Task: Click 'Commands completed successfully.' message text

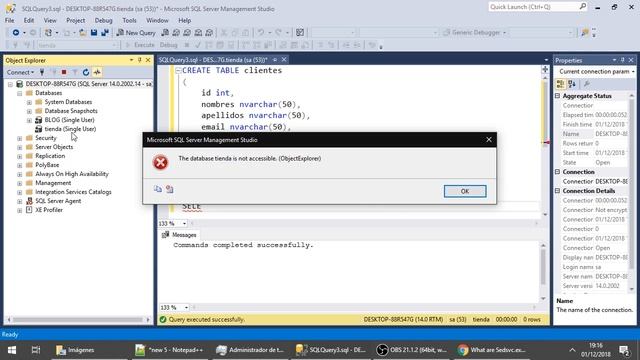Action: click(243, 245)
